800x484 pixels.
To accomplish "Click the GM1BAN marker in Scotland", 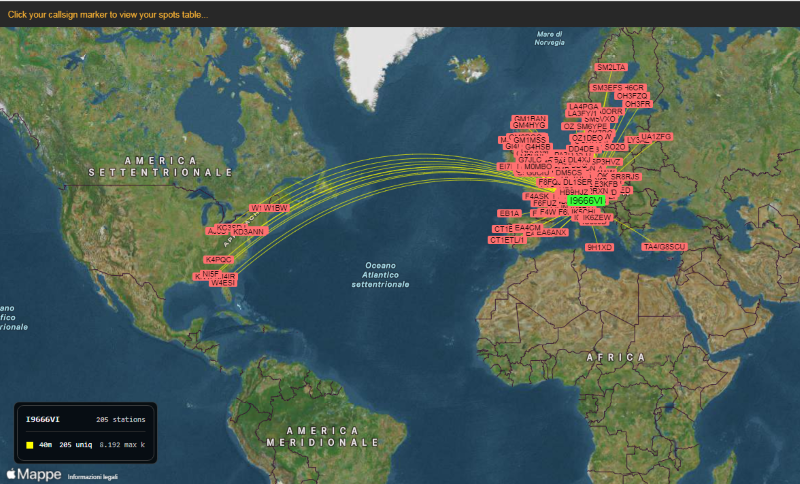I will [530, 119].
